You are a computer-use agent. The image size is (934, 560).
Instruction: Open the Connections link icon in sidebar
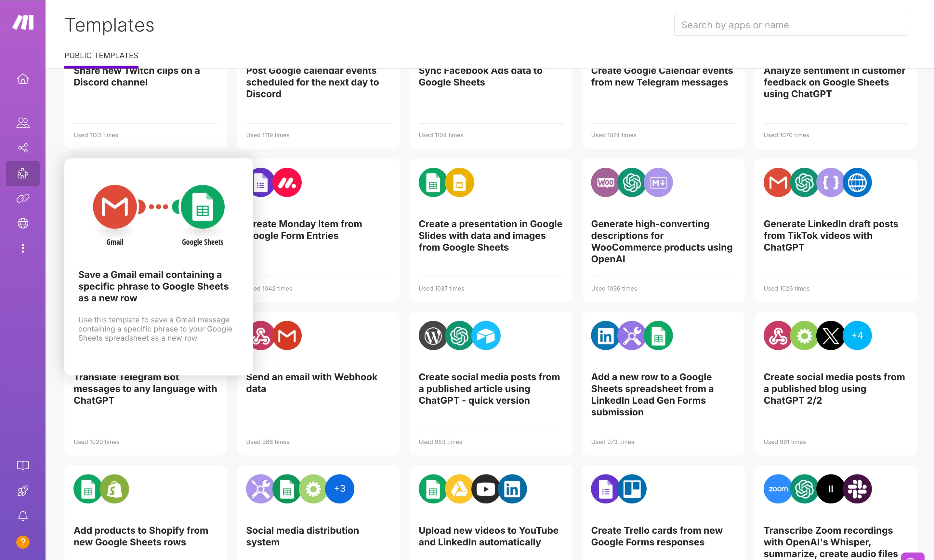click(23, 198)
